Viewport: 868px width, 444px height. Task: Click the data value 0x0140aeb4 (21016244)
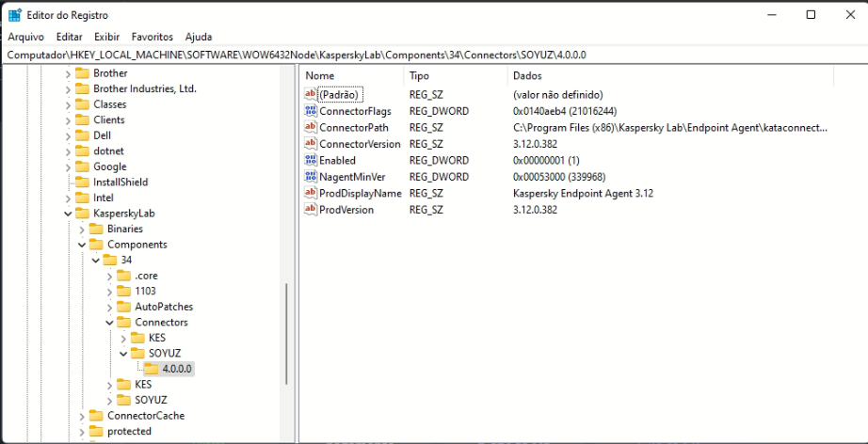click(x=565, y=111)
